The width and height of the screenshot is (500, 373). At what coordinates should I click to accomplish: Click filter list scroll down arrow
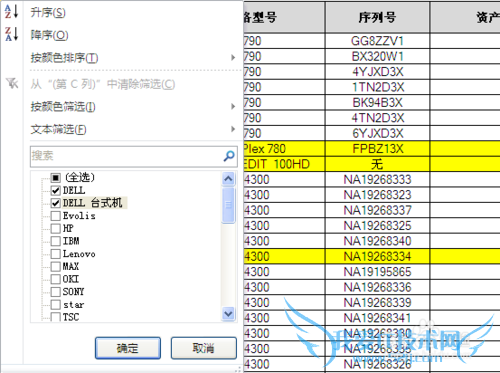228,314
